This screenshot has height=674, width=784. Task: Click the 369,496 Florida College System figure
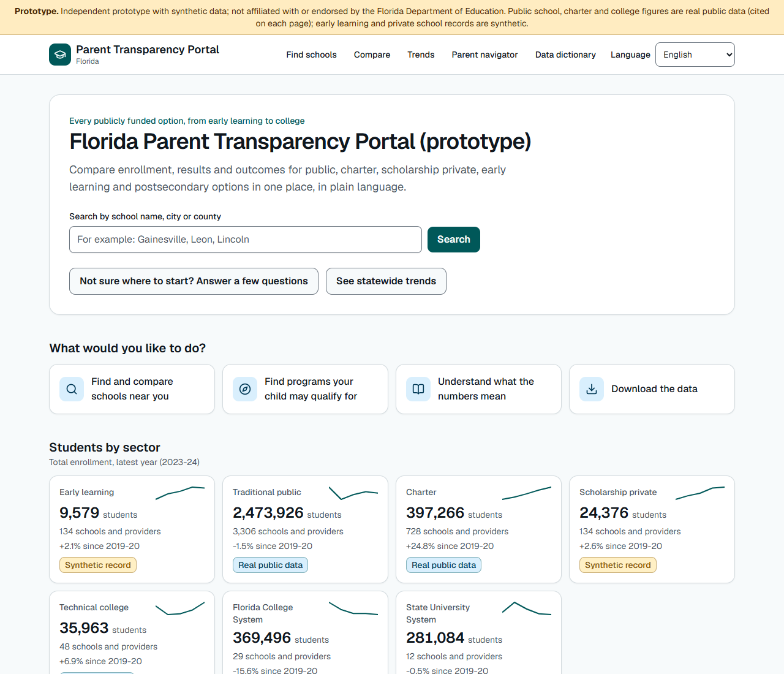(262, 638)
